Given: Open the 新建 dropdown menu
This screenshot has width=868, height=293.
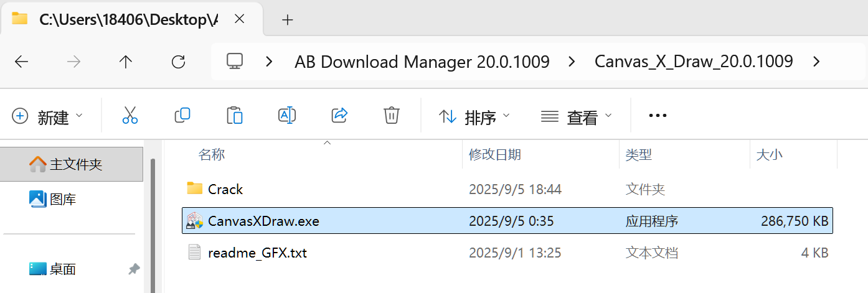Looking at the screenshot, I should pos(47,116).
